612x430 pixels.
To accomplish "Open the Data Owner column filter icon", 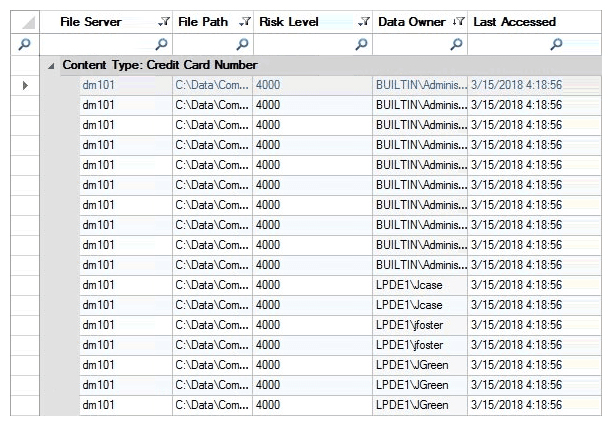I will point(459,22).
